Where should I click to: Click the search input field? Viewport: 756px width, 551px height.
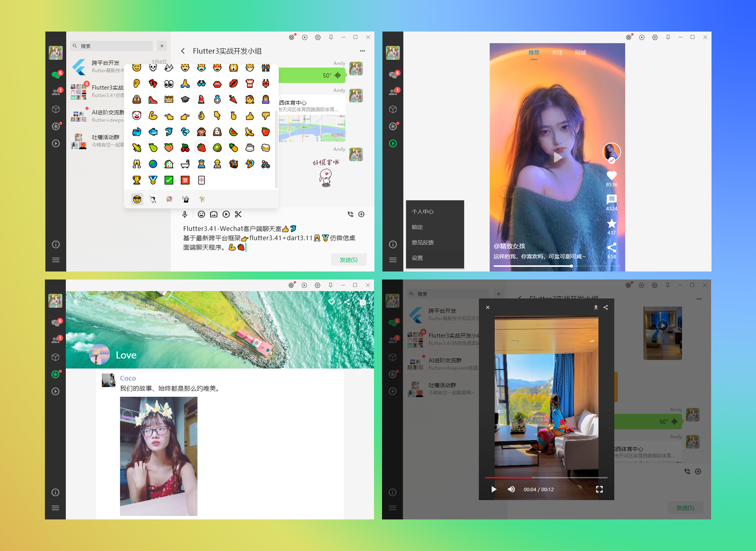112,46
